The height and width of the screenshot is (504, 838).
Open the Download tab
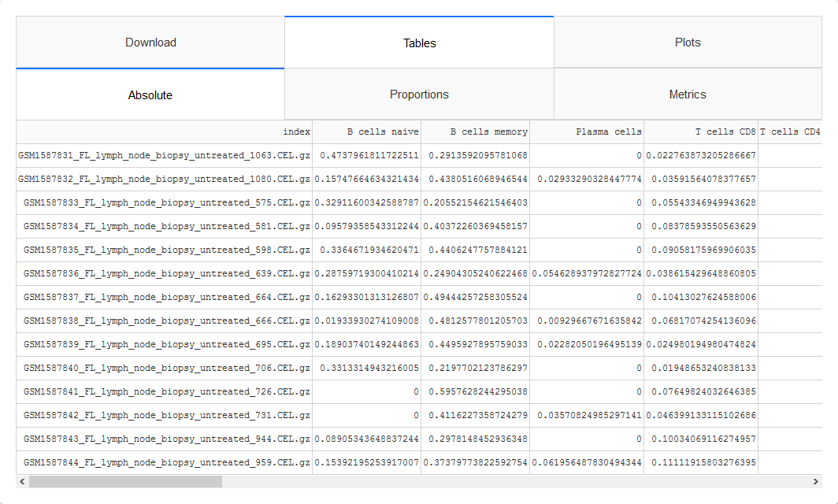pos(150,43)
